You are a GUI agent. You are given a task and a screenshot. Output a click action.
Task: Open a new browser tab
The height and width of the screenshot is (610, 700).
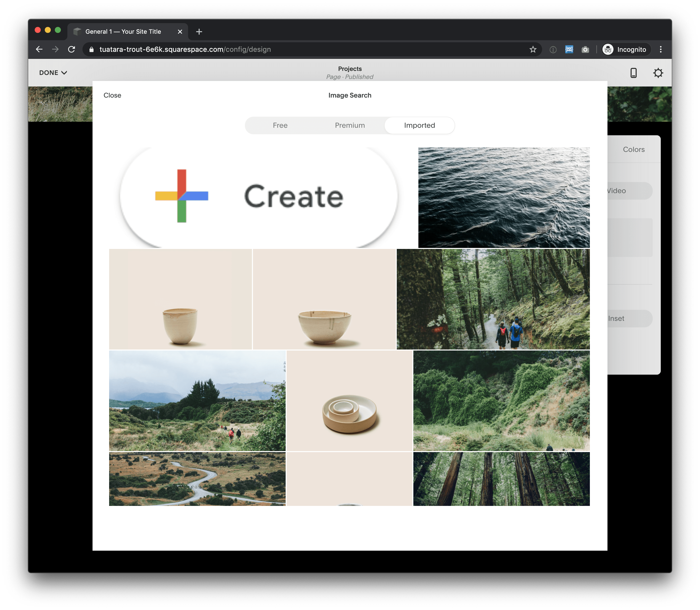199,32
